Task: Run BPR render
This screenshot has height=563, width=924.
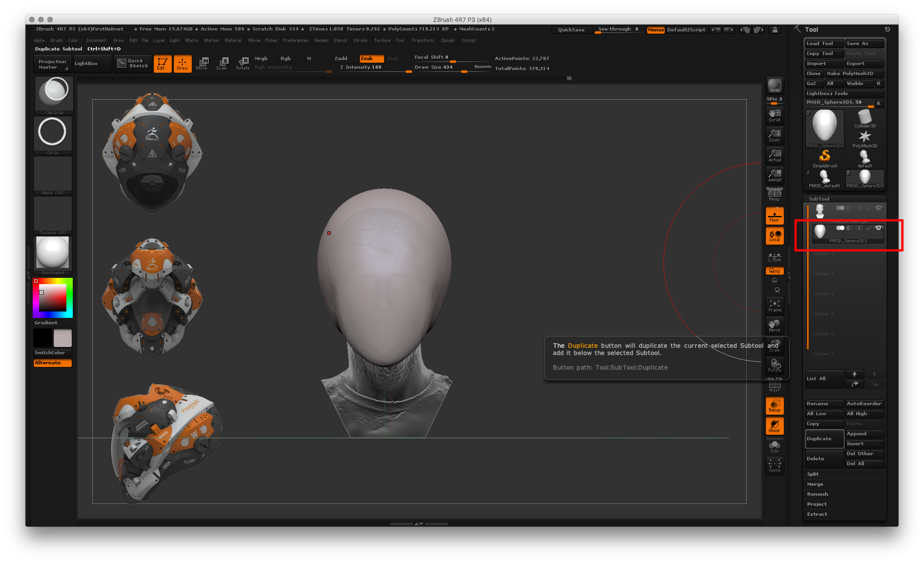Action: [774, 85]
